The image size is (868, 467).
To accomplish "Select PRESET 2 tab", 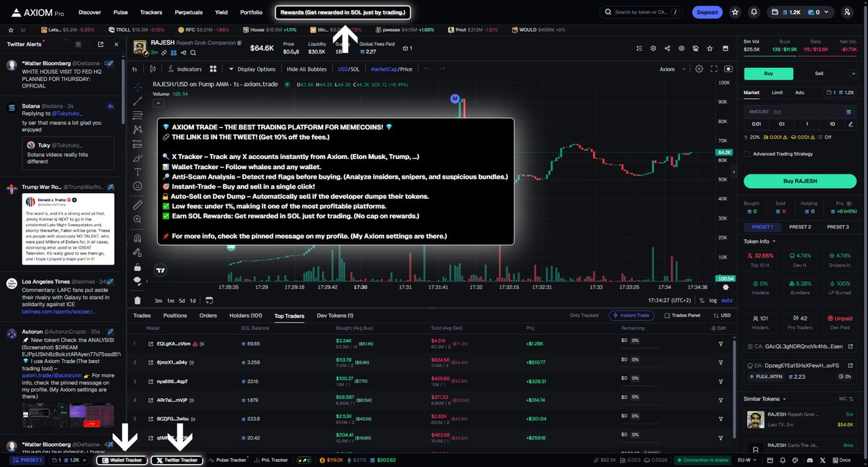I will [x=799, y=227].
